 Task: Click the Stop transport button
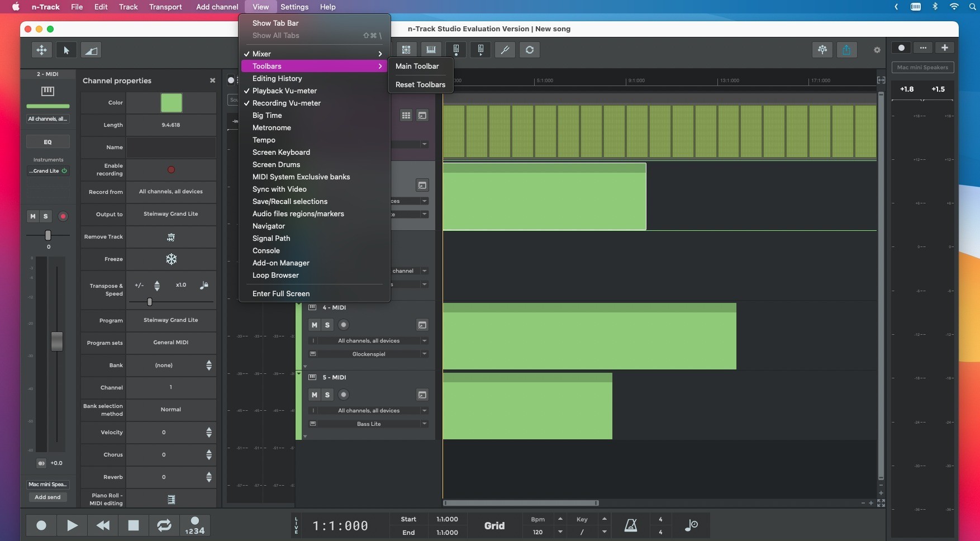(133, 525)
